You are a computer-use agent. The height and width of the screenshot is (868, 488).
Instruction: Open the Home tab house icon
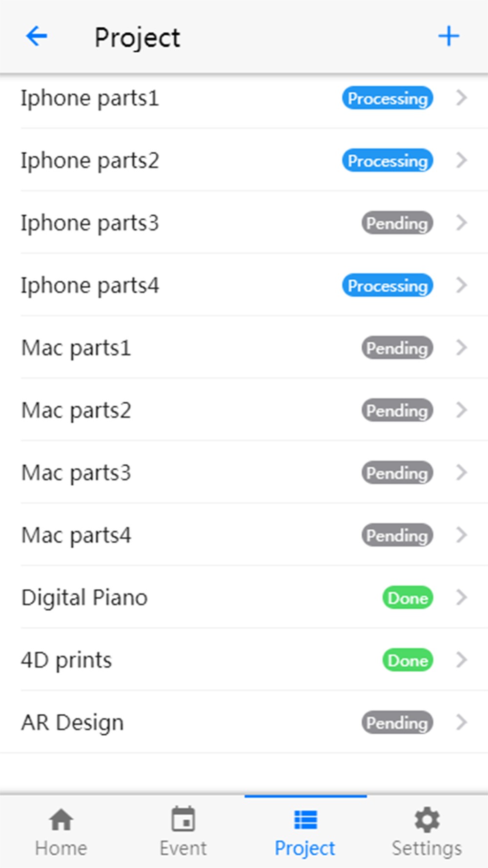[61, 819]
